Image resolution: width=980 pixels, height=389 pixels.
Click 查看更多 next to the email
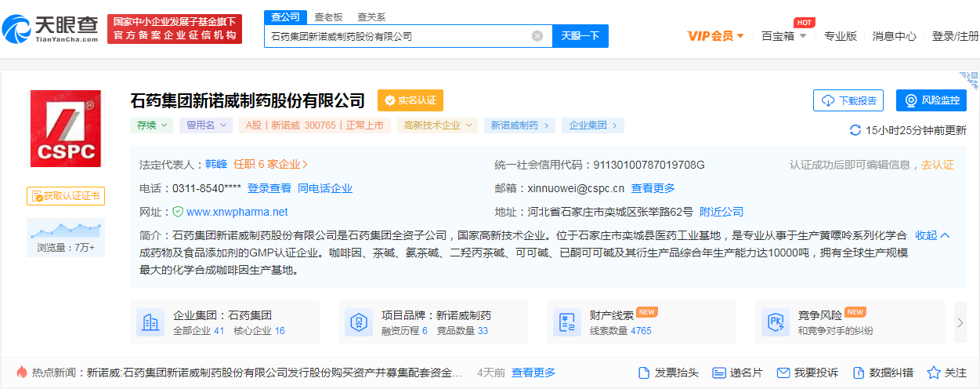click(653, 188)
